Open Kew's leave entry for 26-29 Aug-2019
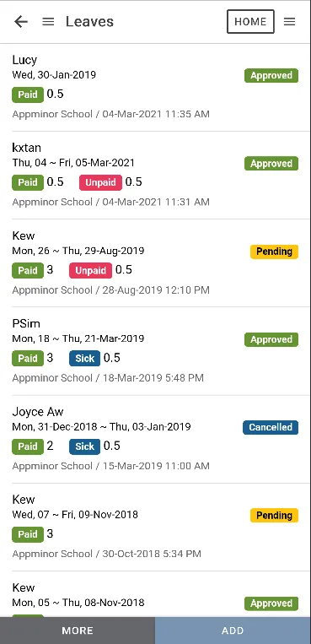 click(x=155, y=263)
